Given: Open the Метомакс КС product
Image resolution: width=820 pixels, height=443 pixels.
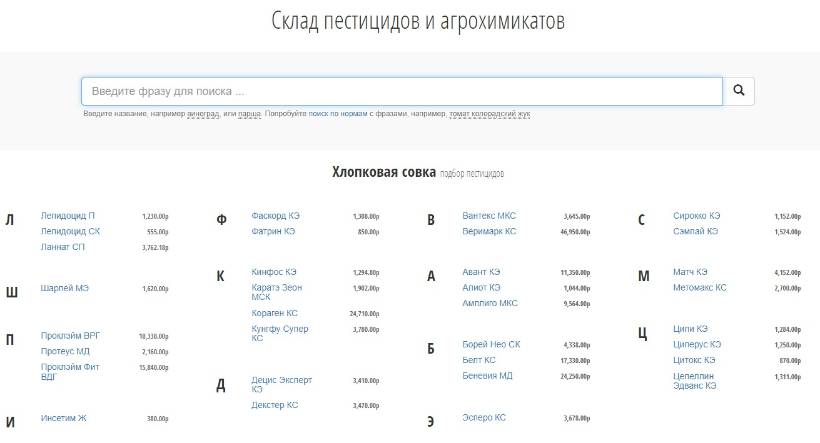Looking at the screenshot, I should click(700, 288).
